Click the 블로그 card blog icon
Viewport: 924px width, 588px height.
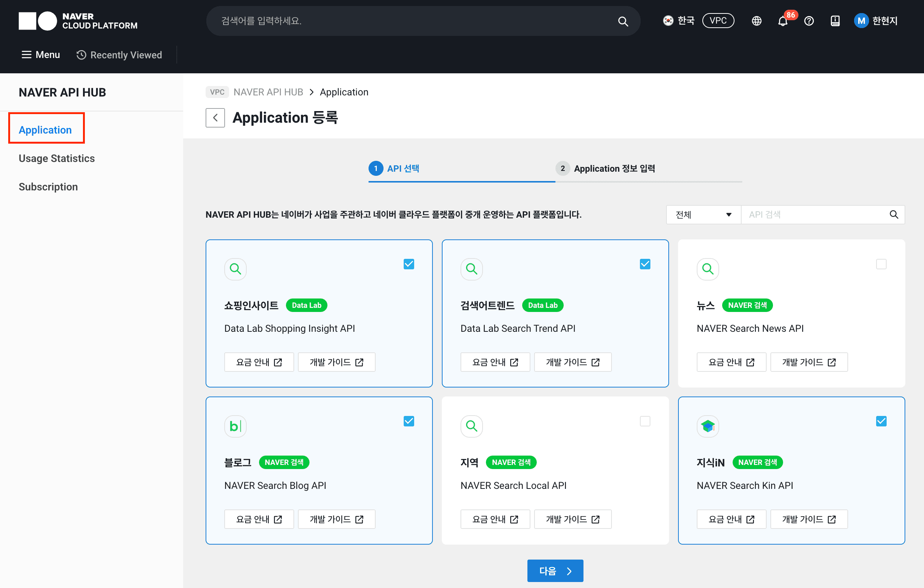click(235, 426)
